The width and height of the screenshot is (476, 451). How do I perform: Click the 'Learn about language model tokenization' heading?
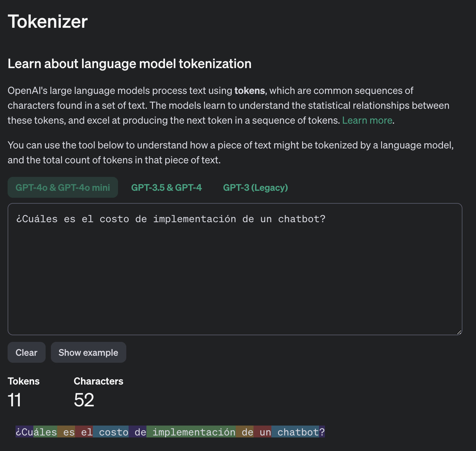pyautogui.click(x=130, y=64)
